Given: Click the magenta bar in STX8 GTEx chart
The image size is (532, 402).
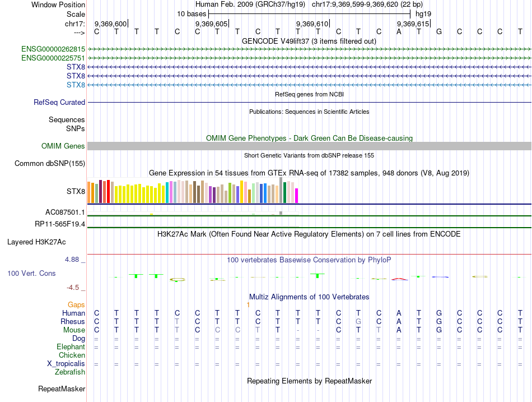Looking at the screenshot, I should point(296,196).
